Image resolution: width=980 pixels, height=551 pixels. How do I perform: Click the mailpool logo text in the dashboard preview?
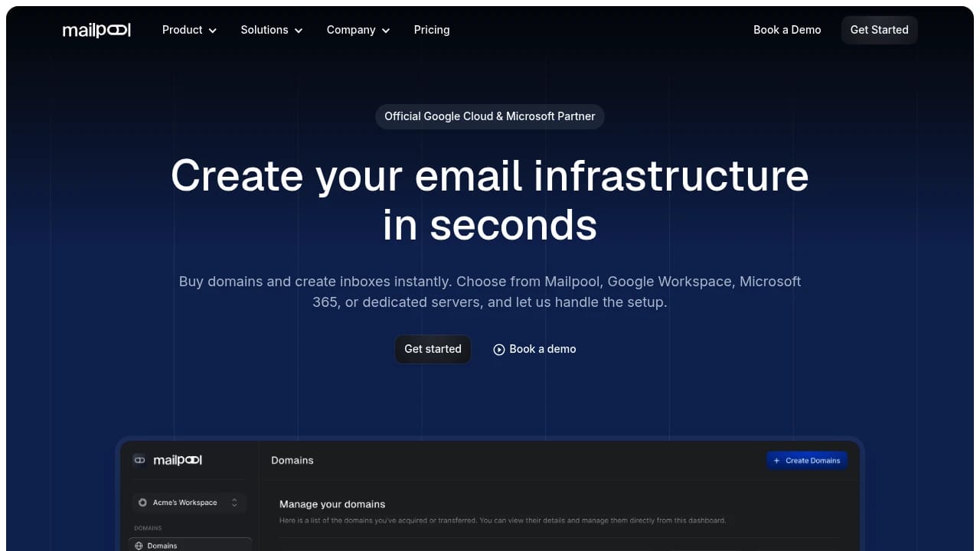pos(178,460)
